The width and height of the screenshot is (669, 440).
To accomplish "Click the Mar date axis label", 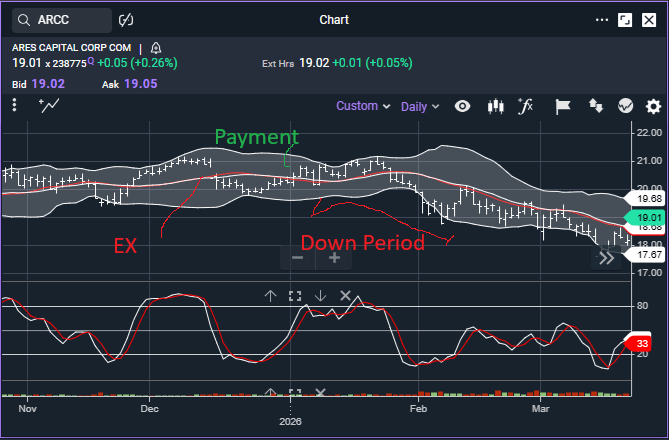I will pyautogui.click(x=540, y=409).
